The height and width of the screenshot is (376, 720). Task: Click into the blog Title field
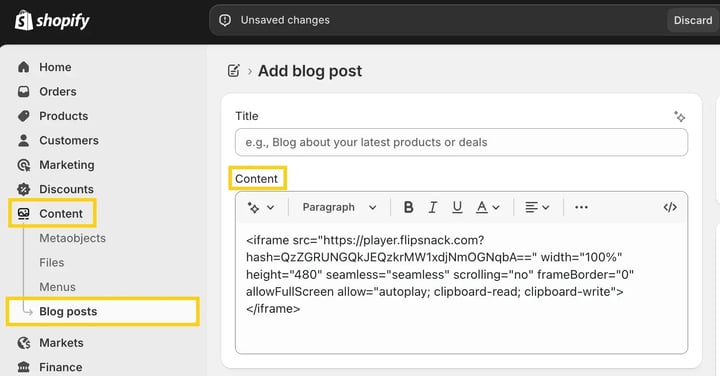pos(461,142)
